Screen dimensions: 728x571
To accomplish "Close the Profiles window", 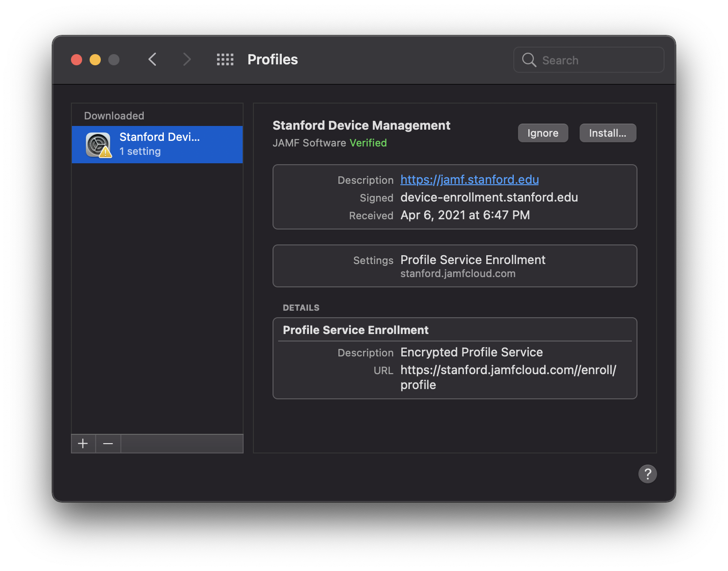I will [77, 60].
